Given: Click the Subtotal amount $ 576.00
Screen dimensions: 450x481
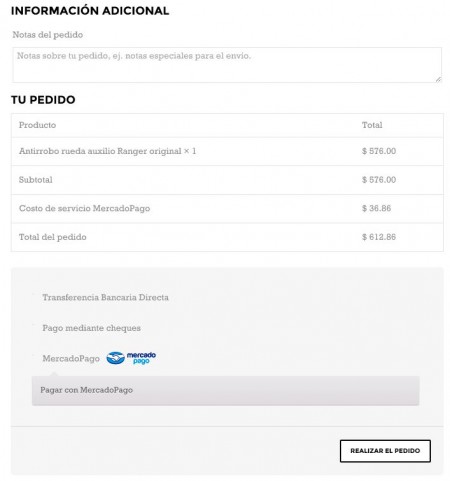Looking at the screenshot, I should coord(379,180).
